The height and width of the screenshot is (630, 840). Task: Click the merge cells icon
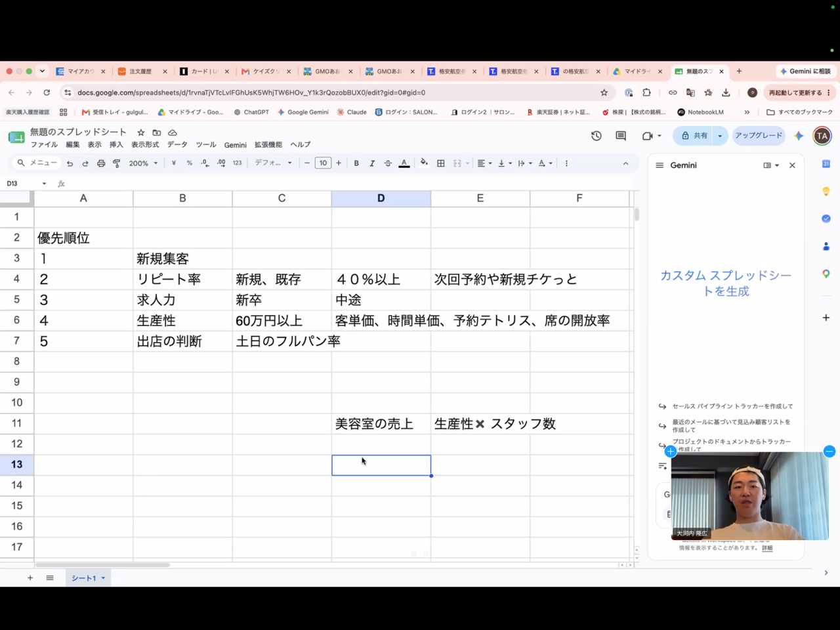tap(457, 163)
